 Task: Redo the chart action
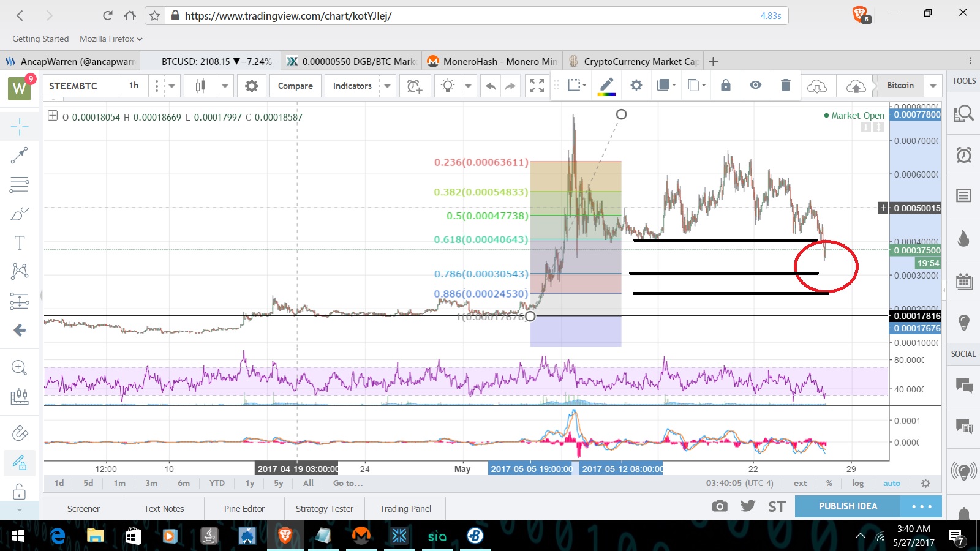(x=511, y=86)
